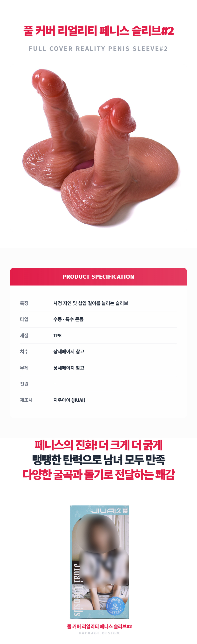Viewport: 197px width, 644px height.
Task: Click the blue seal badge on package
Action: pos(115,606)
